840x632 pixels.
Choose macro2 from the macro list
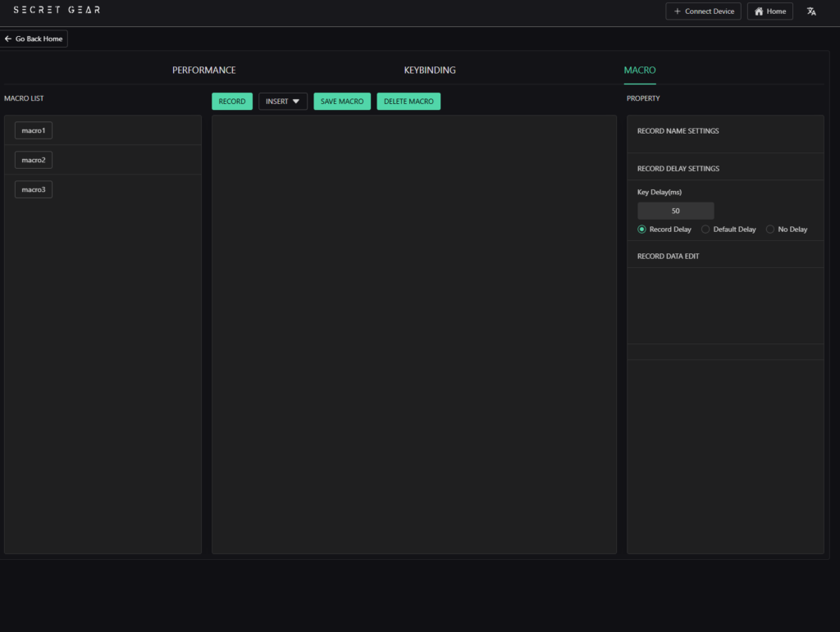tap(34, 160)
